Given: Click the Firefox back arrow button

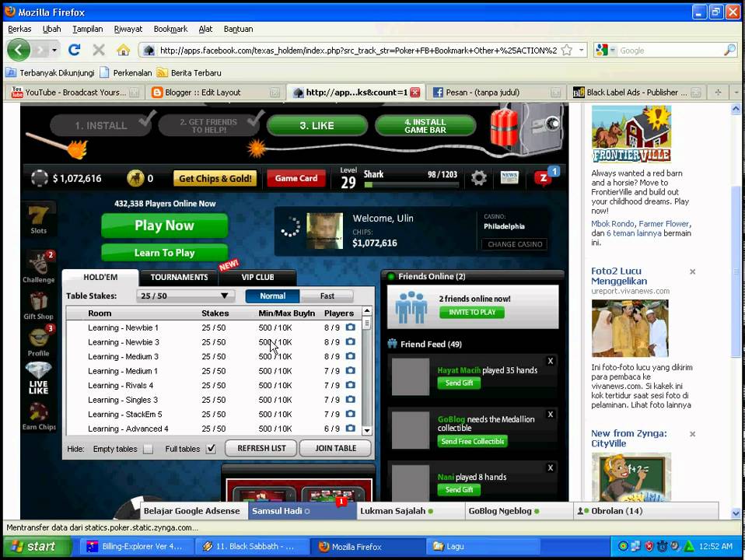Looking at the screenshot, I should point(19,50).
